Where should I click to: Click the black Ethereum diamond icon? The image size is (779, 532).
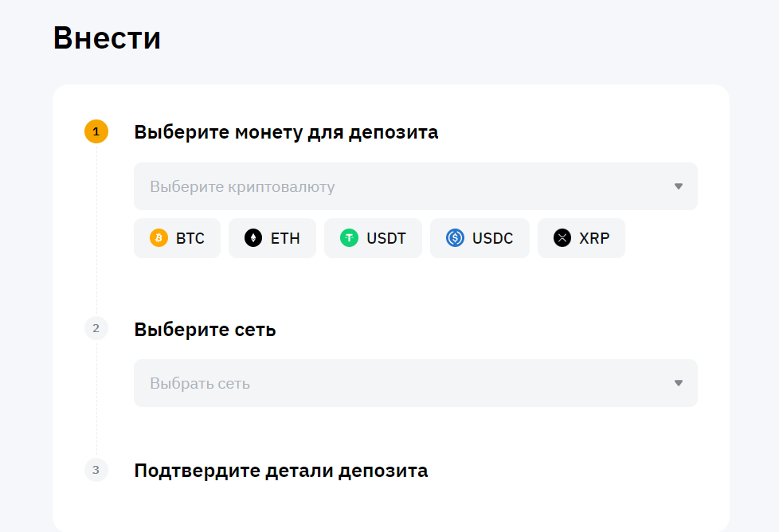click(x=253, y=238)
